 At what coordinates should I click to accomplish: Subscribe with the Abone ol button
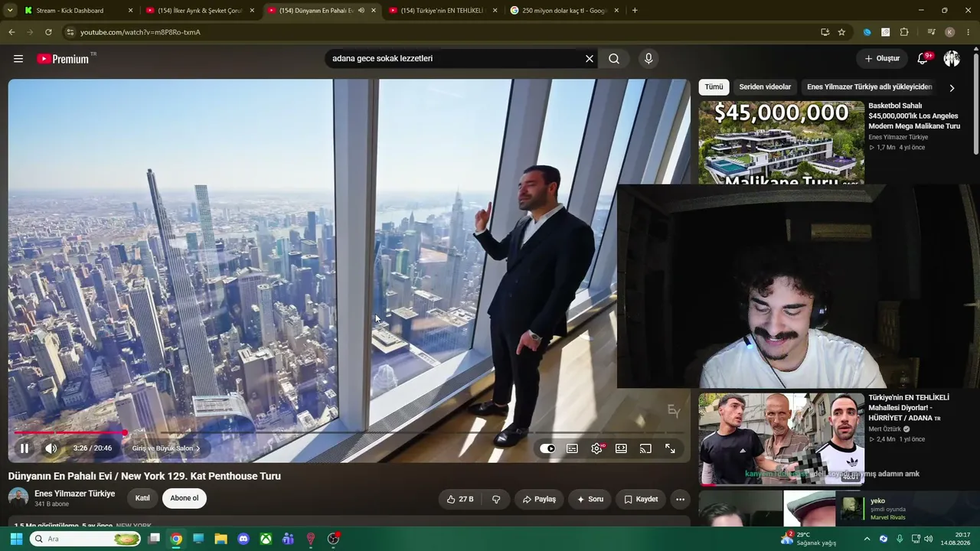(x=184, y=498)
